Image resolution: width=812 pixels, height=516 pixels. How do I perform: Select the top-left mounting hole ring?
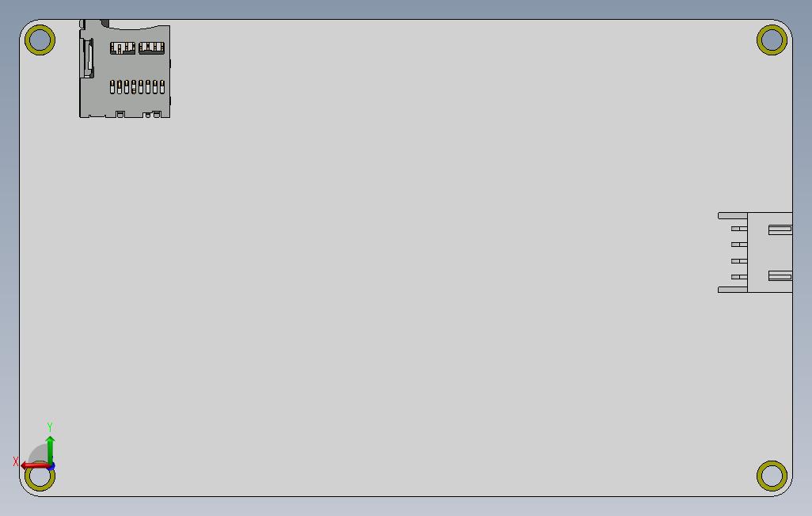[40, 40]
